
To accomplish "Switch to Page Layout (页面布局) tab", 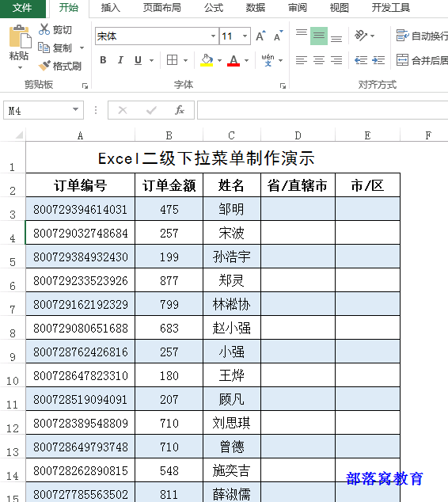I will pyautogui.click(x=161, y=8).
